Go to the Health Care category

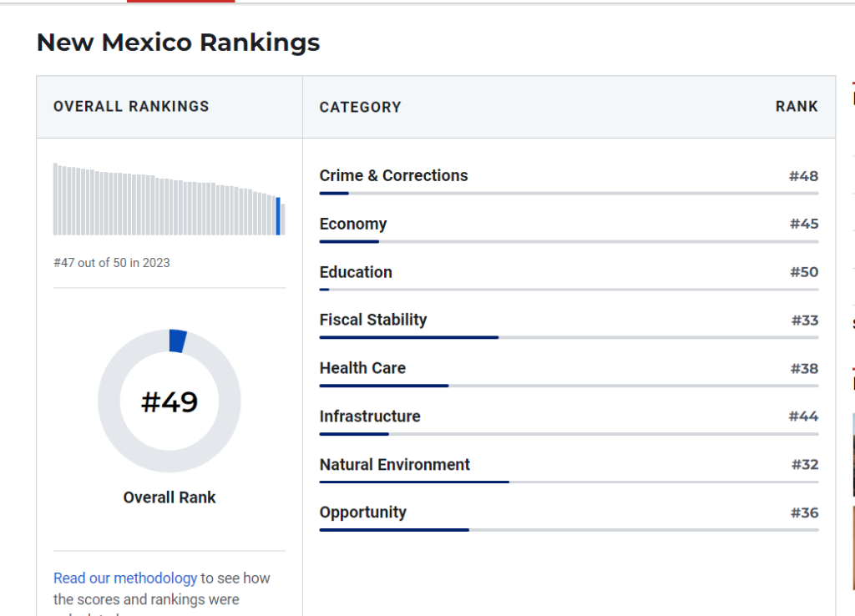pos(362,368)
